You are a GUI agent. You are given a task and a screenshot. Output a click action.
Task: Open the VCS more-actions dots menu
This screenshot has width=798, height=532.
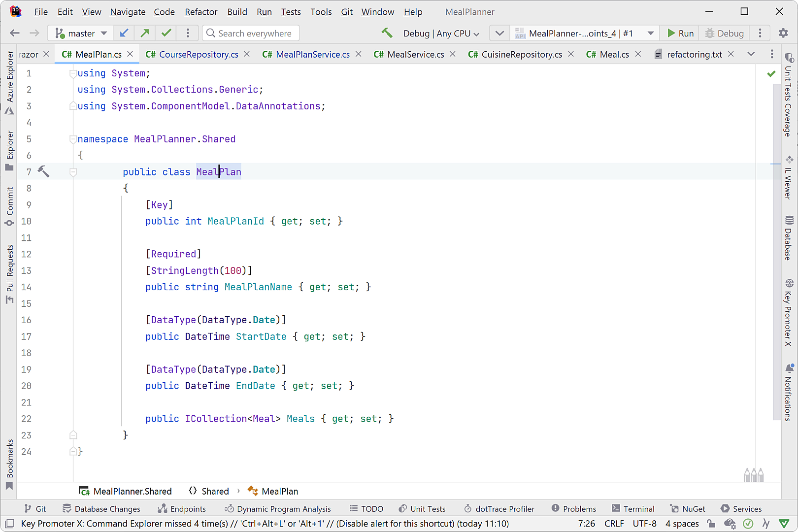click(188, 33)
